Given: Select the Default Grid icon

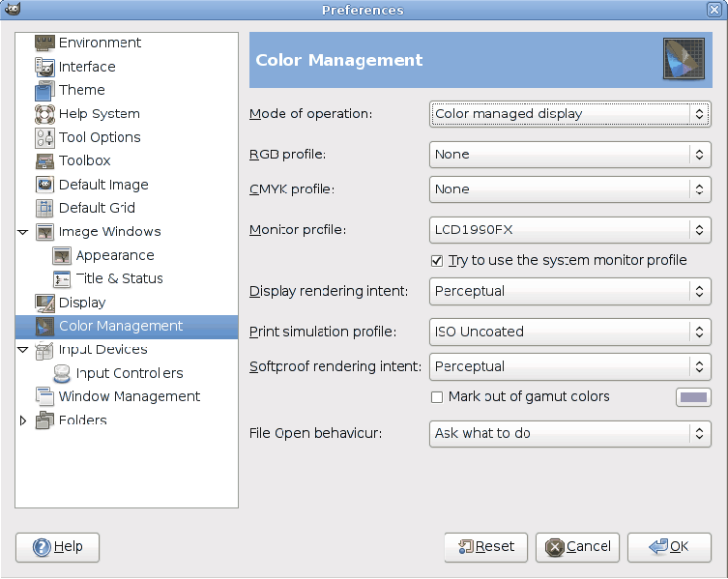Looking at the screenshot, I should [44, 208].
